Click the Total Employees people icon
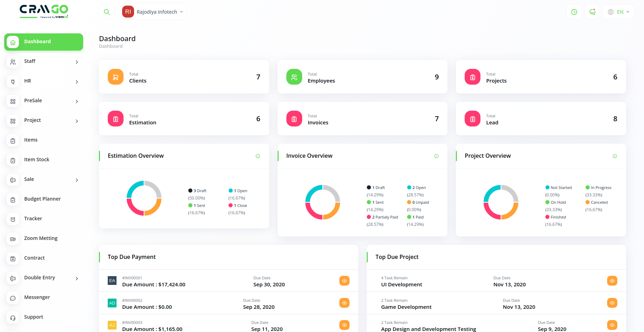This screenshot has width=644, height=332. point(294,77)
